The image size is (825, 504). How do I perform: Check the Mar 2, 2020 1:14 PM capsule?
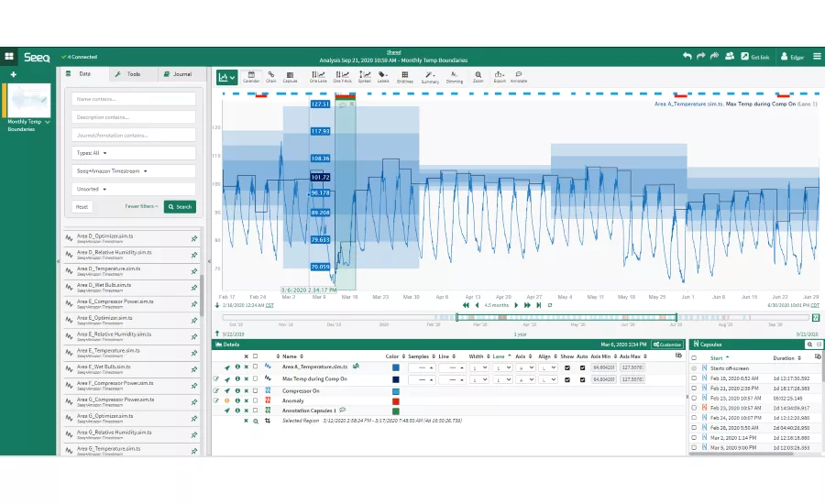(694, 438)
